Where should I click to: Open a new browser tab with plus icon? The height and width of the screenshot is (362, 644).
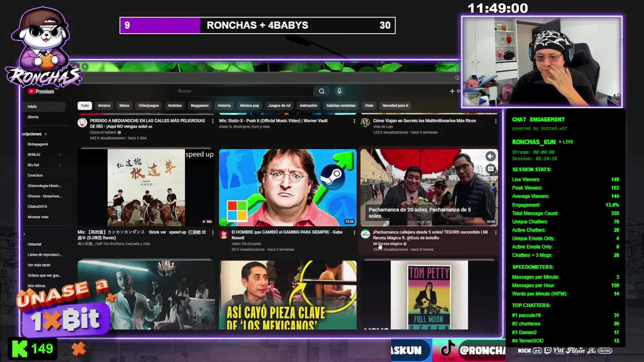85,66
